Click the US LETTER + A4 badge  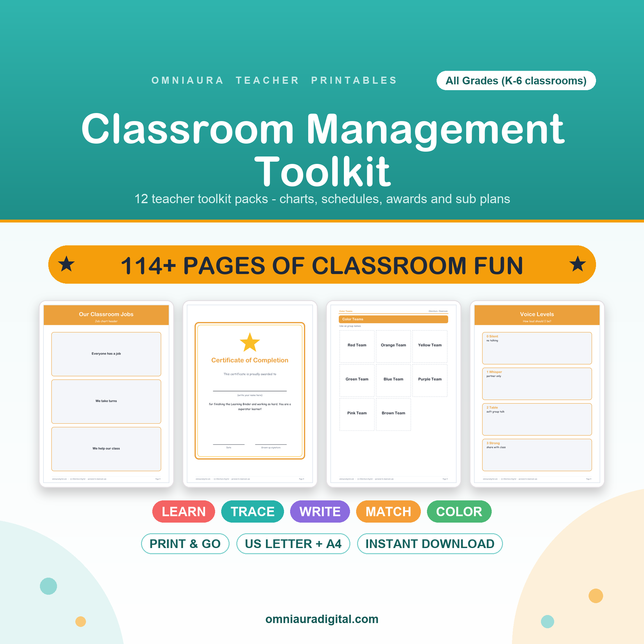coord(293,544)
